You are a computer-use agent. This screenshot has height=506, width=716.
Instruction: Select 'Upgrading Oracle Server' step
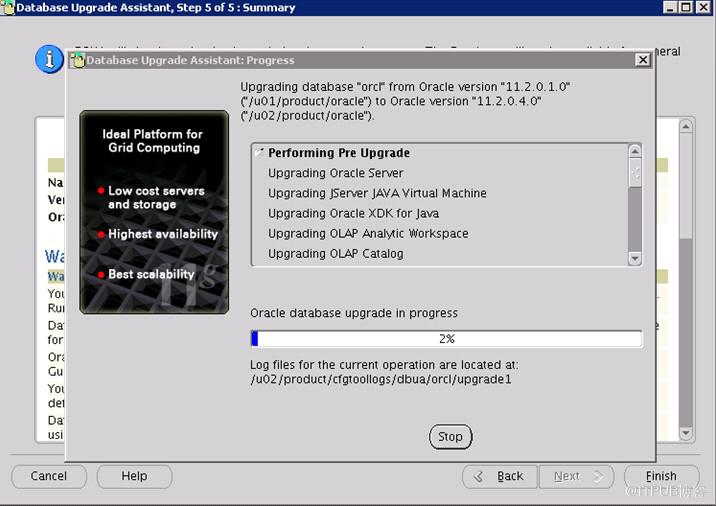pos(336,173)
